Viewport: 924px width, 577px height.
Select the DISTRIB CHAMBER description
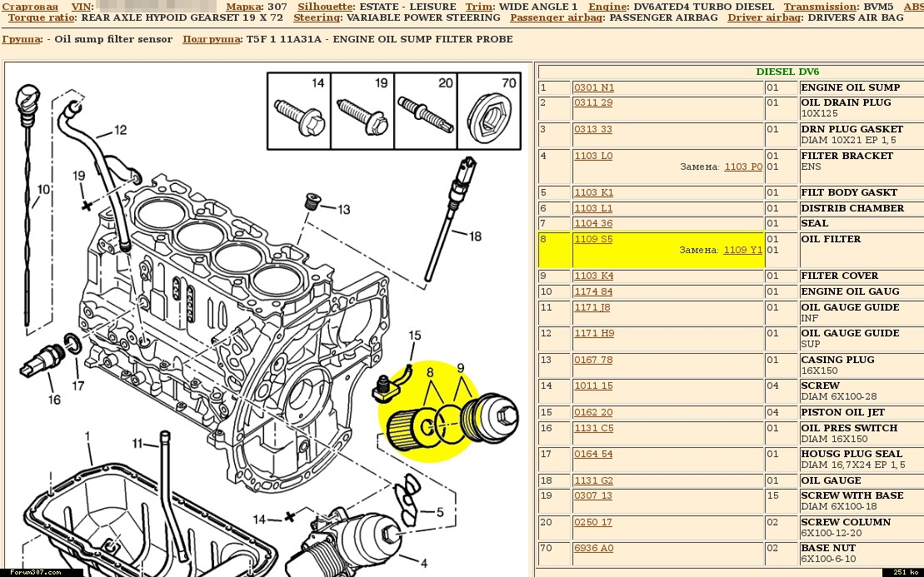pyautogui.click(x=852, y=208)
